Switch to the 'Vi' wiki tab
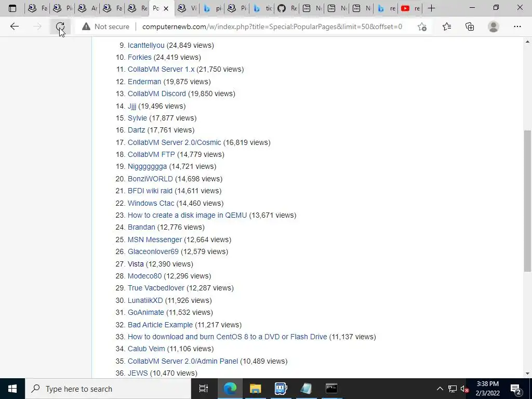This screenshot has height=399, width=532. point(188,8)
